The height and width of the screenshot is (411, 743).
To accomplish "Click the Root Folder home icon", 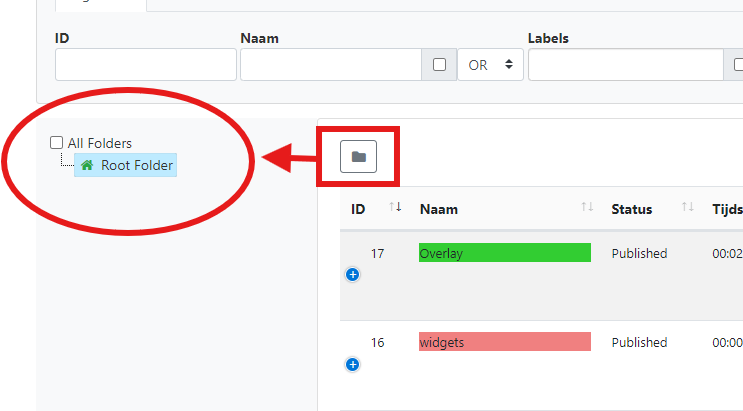I will tap(87, 165).
